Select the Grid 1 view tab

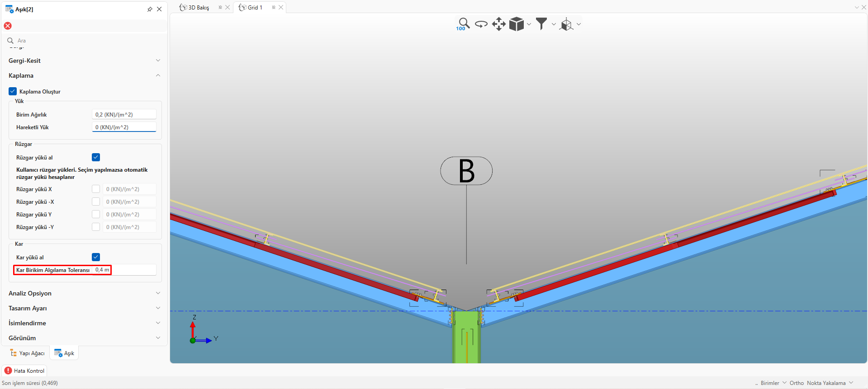coord(254,8)
